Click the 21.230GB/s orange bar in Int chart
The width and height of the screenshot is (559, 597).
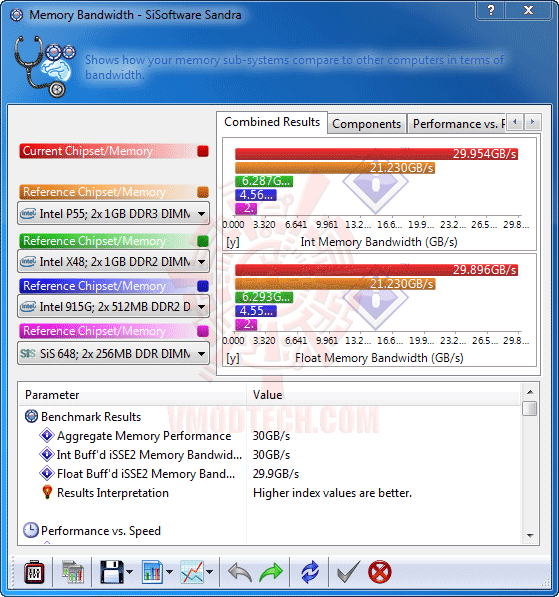335,168
